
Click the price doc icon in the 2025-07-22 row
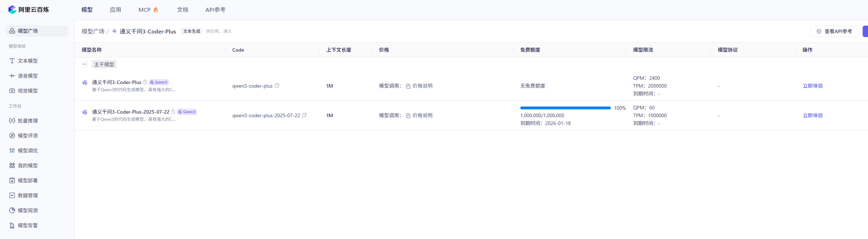[408, 116]
